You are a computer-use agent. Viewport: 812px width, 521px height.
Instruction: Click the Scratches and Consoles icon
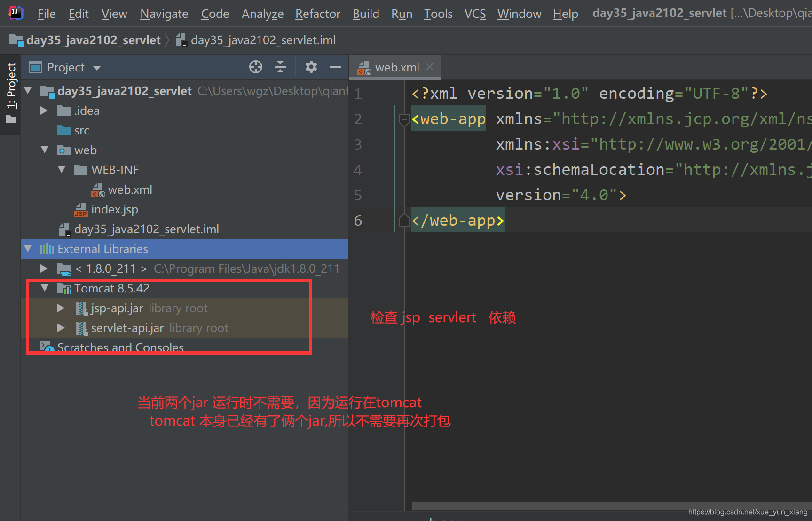point(47,348)
